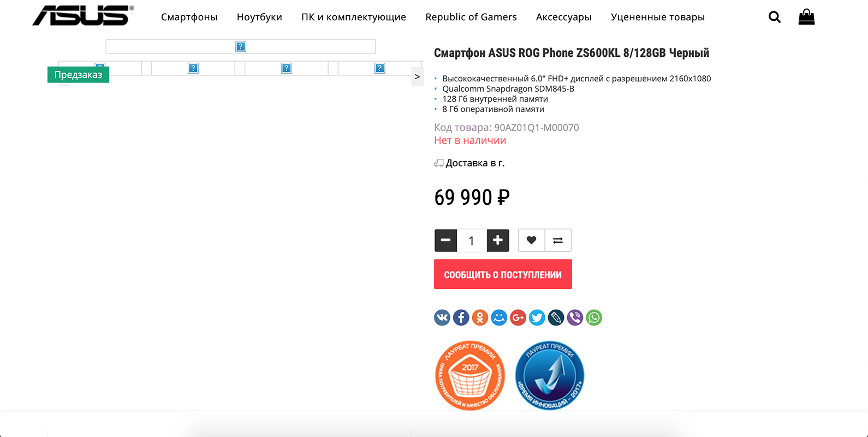Select the quantity input field
The width and height of the screenshot is (868, 437).
pyautogui.click(x=472, y=241)
